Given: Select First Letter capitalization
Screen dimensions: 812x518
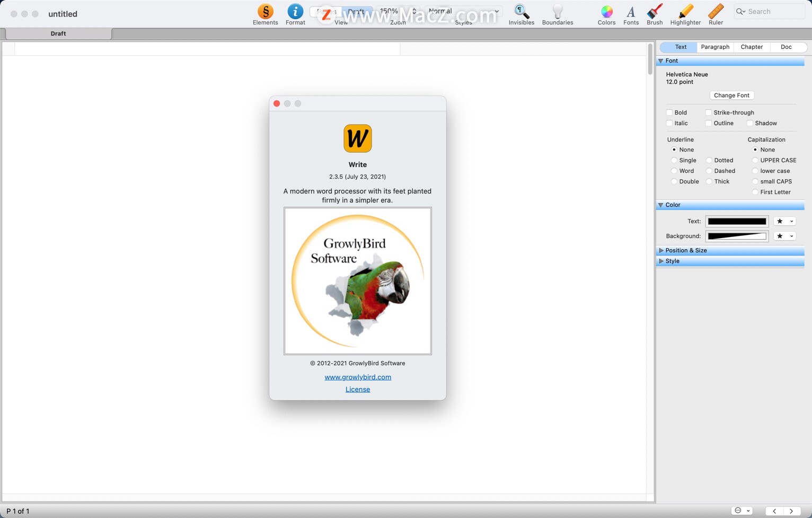Looking at the screenshot, I should [x=755, y=192].
